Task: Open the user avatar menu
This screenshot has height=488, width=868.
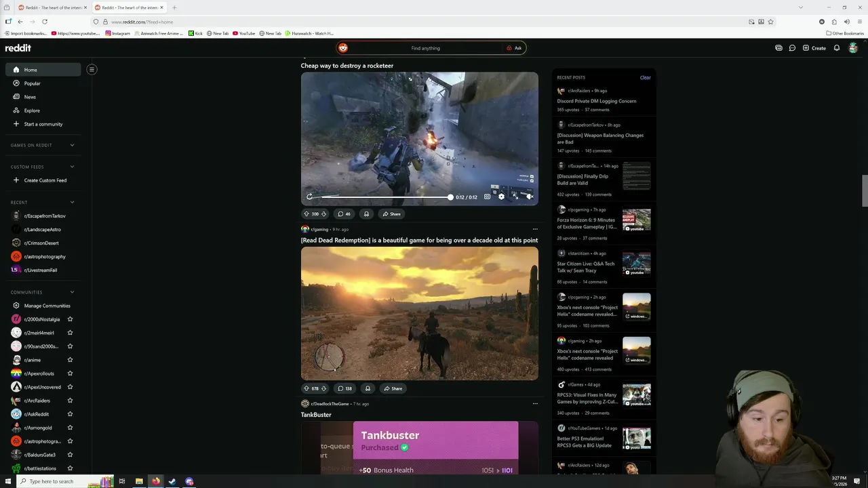Action: tap(853, 48)
